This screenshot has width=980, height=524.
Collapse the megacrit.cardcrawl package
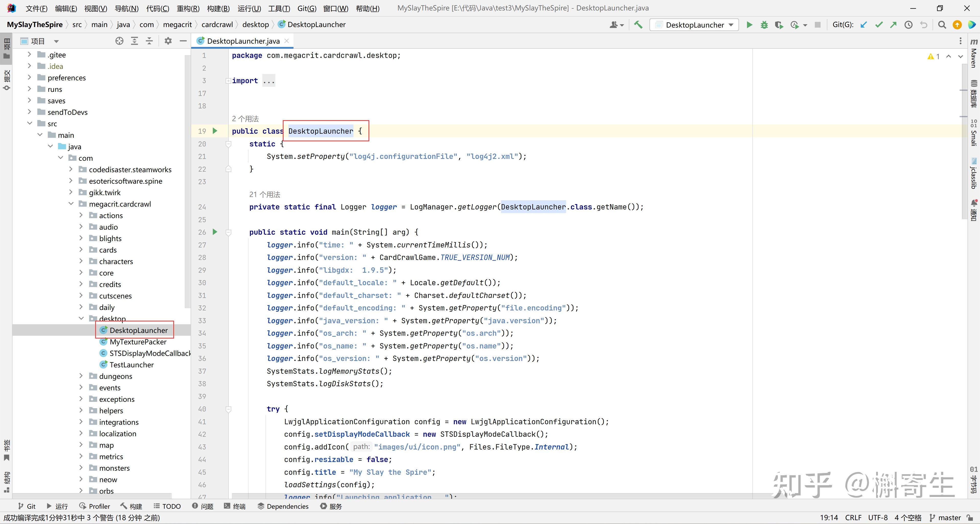(x=71, y=204)
